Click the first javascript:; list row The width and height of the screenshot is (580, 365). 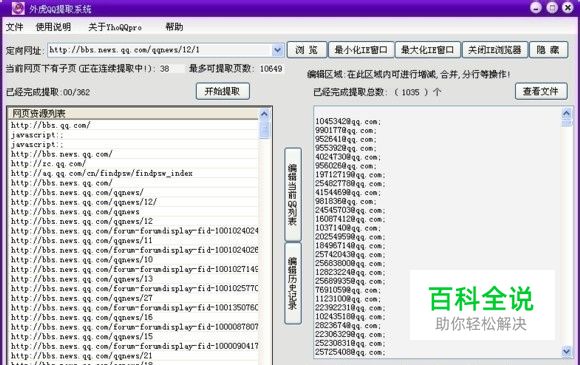(x=133, y=135)
